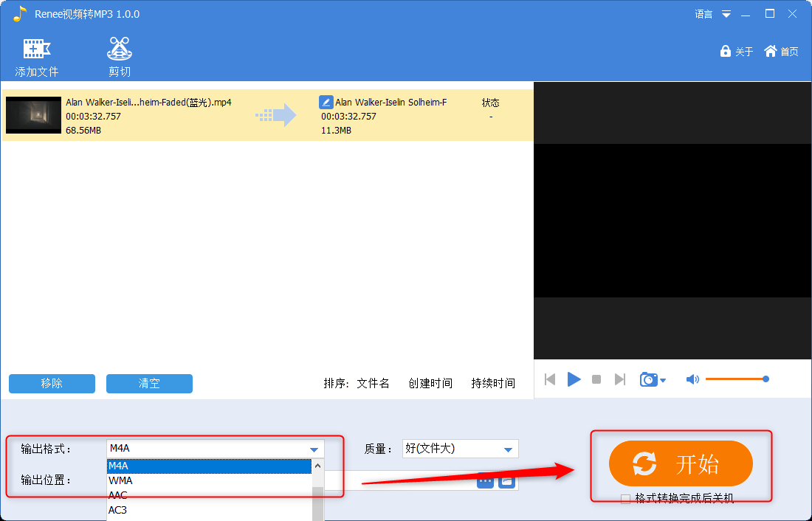812x521 pixels.
Task: Play the preview video
Action: [574, 379]
